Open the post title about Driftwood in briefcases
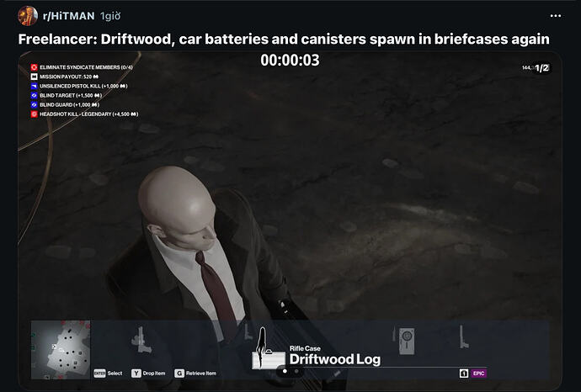 tap(284, 39)
